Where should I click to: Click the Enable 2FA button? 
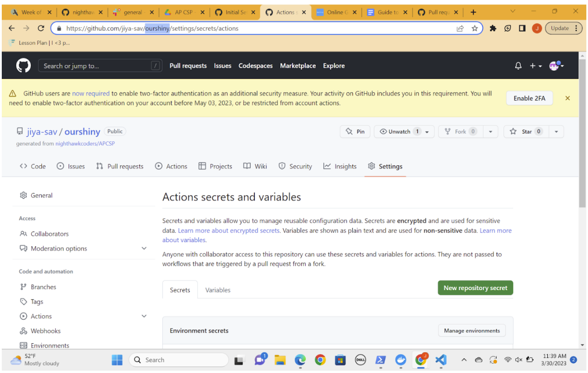click(529, 98)
